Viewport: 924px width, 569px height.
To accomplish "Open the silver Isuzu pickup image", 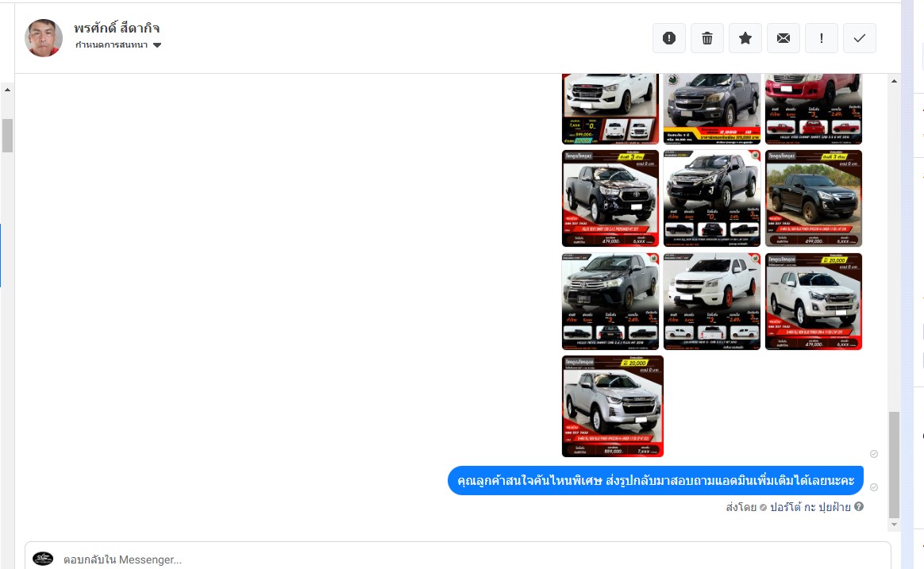I will (613, 406).
